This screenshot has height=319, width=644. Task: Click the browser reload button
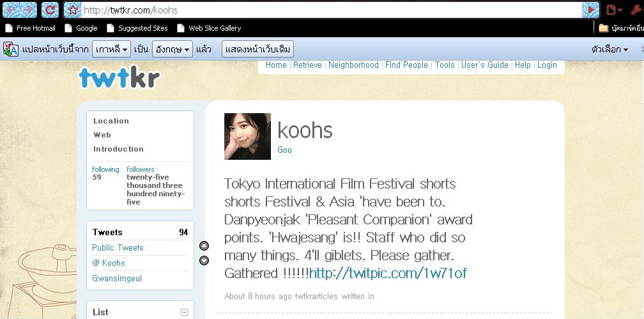[x=50, y=10]
